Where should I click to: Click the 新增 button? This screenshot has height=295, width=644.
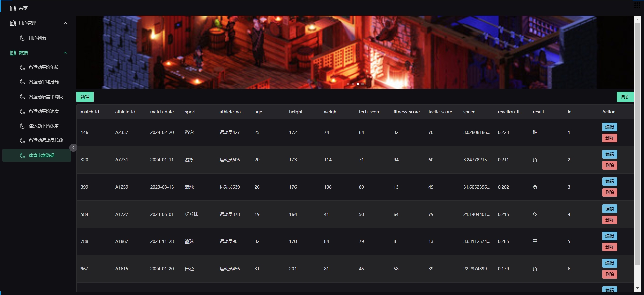click(85, 97)
